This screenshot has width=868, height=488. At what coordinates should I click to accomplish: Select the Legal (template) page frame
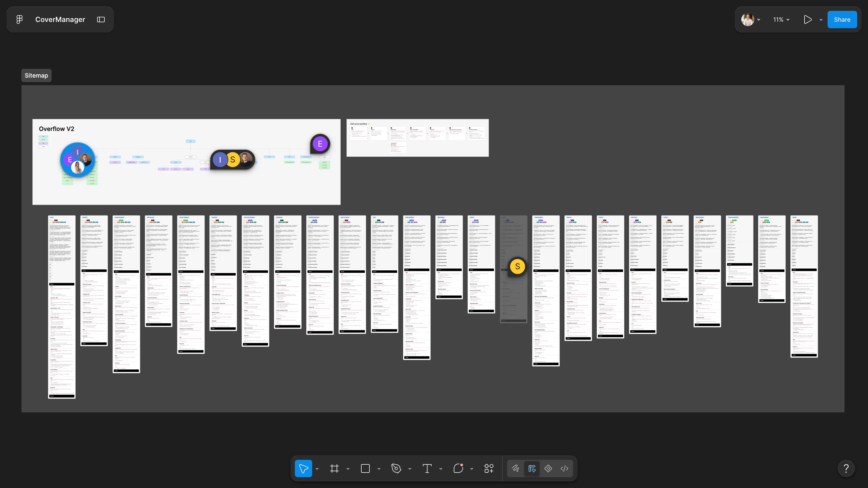772,259
